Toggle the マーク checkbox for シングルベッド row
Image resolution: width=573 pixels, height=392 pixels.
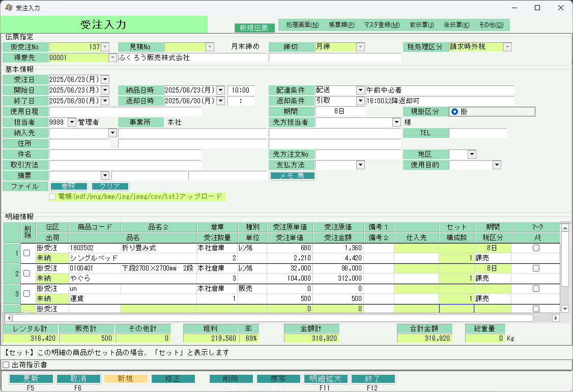coord(536,248)
